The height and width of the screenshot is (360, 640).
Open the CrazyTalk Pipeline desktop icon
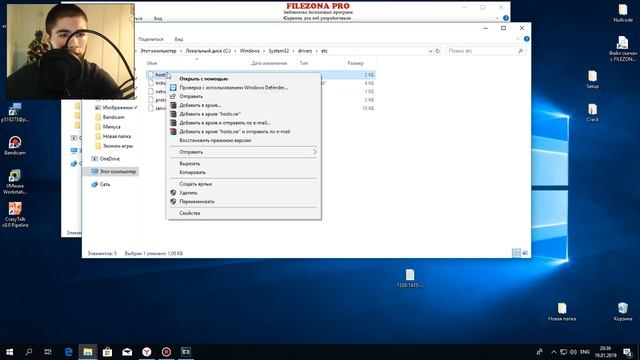click(15, 215)
